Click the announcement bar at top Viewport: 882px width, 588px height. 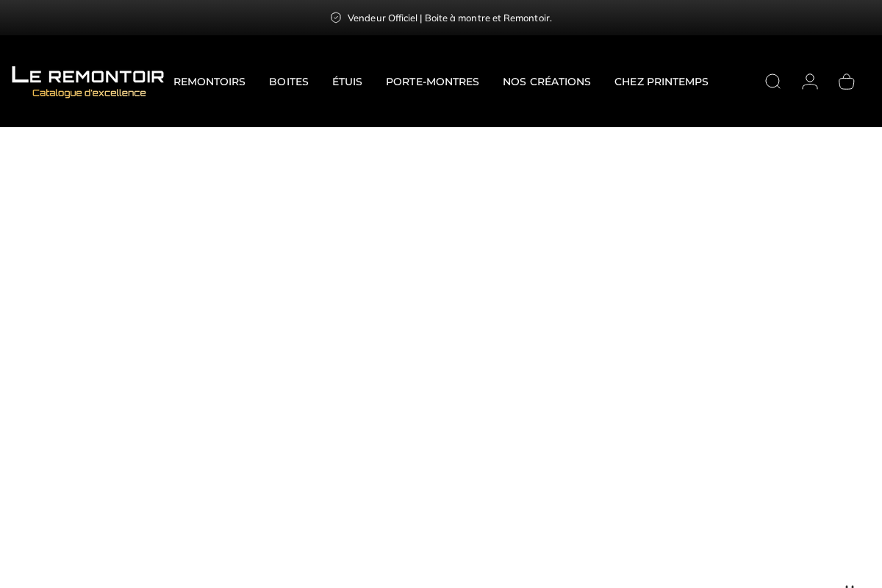(x=441, y=18)
